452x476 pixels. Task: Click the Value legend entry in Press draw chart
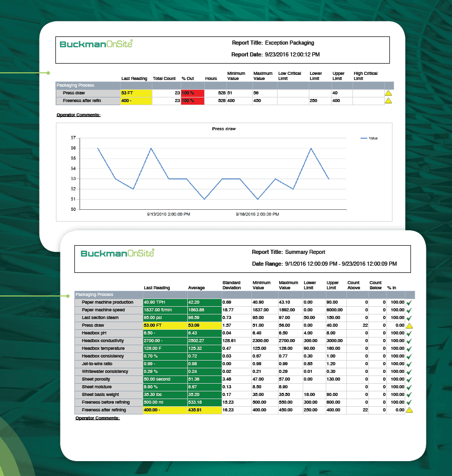pyautogui.click(x=369, y=138)
